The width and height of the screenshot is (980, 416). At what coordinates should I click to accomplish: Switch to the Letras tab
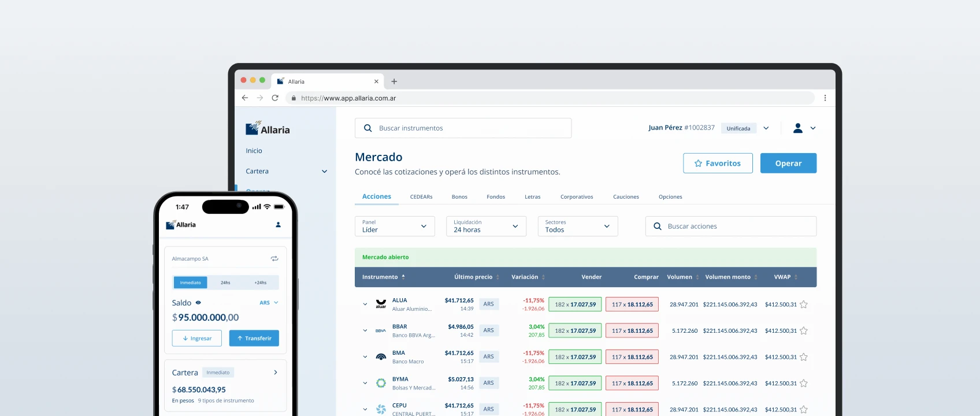[533, 197]
